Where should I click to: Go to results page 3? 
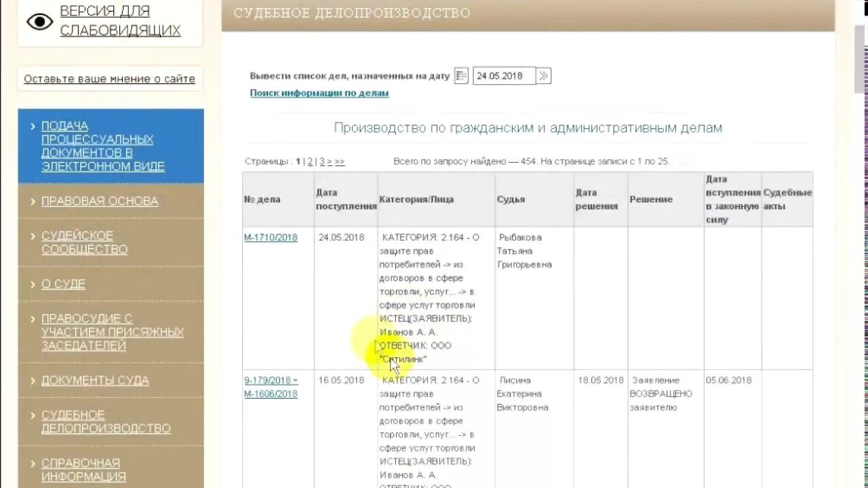pyautogui.click(x=323, y=161)
